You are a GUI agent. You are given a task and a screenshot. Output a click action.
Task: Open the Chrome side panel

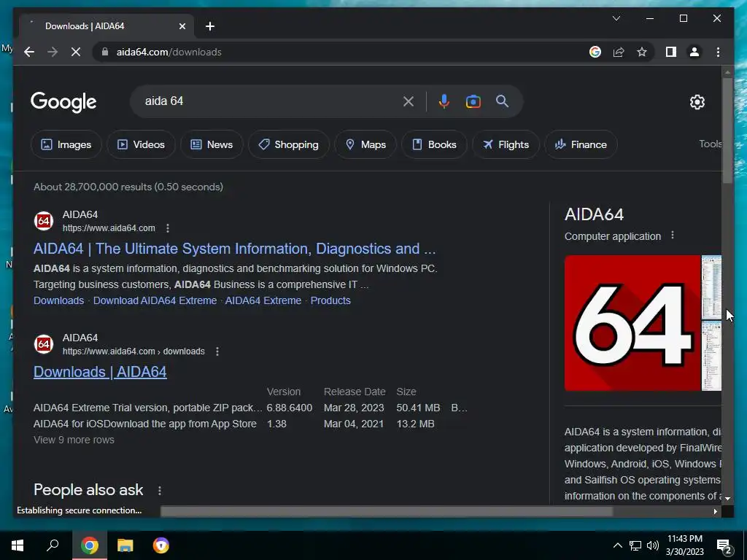point(671,52)
